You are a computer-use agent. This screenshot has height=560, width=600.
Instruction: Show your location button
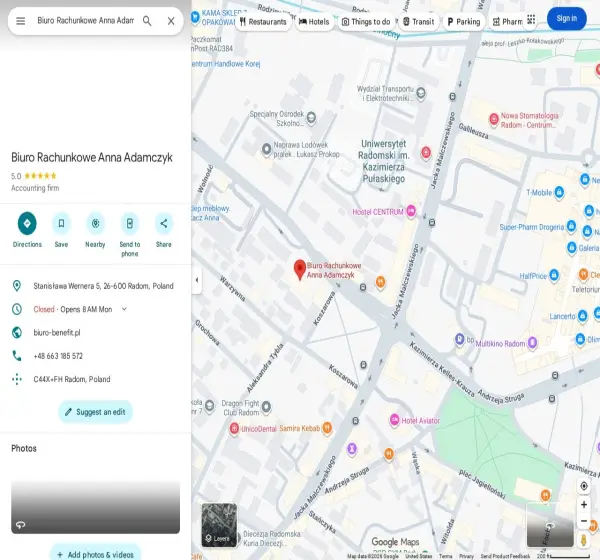[584, 486]
